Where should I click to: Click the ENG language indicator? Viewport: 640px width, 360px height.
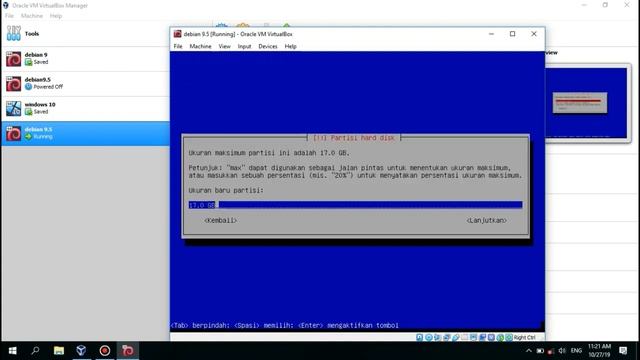click(576, 351)
